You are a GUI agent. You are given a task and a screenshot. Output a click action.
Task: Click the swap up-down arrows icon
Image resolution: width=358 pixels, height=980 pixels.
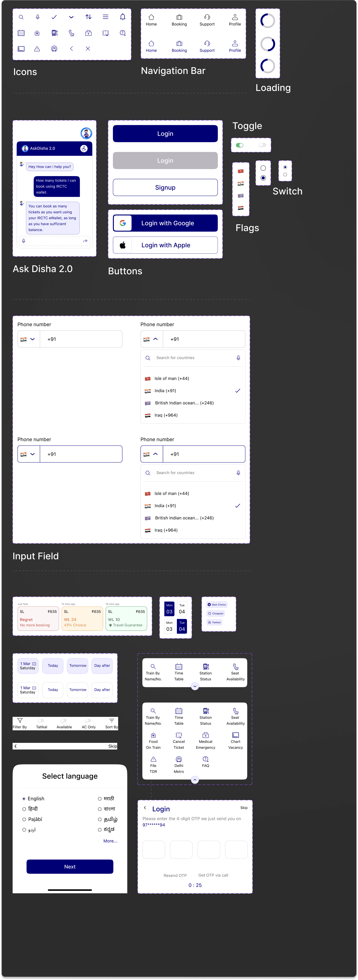coord(88,17)
